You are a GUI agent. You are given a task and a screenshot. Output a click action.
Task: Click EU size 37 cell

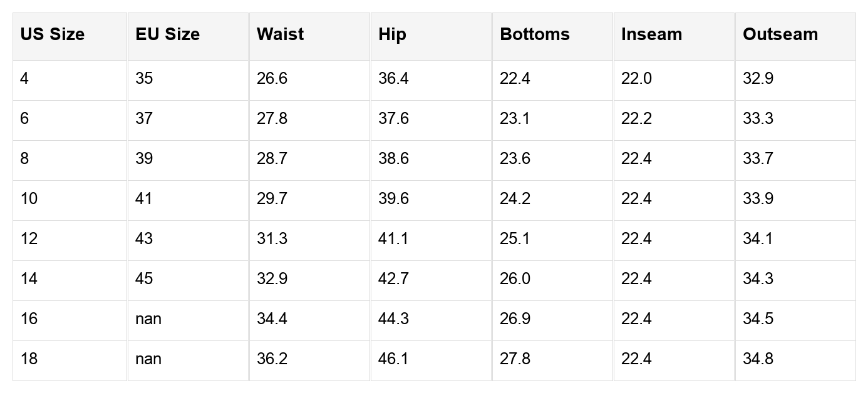(x=188, y=120)
